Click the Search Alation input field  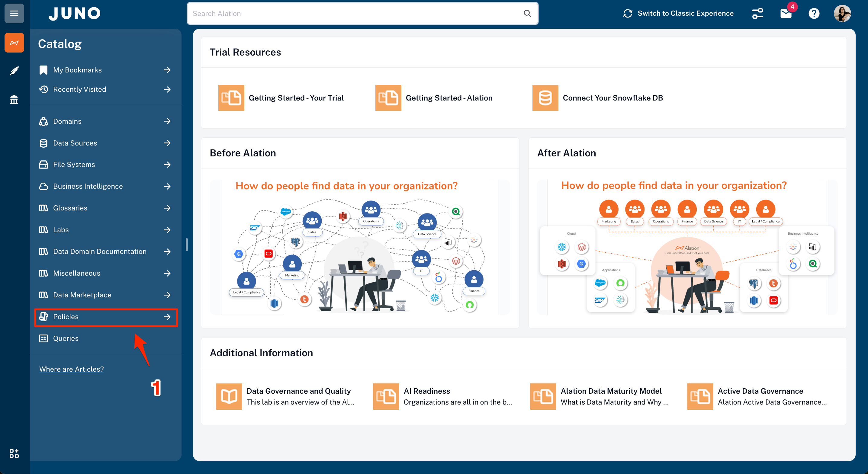(x=354, y=14)
